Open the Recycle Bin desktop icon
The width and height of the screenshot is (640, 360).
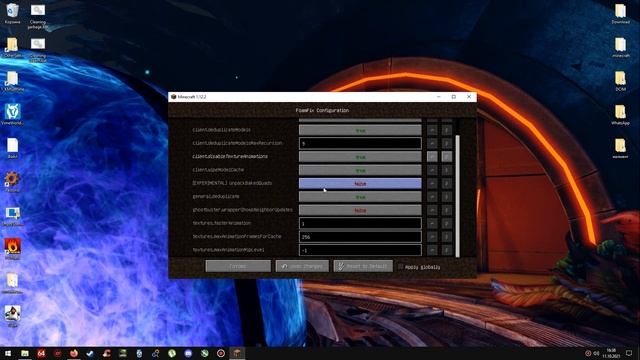[x=12, y=13]
